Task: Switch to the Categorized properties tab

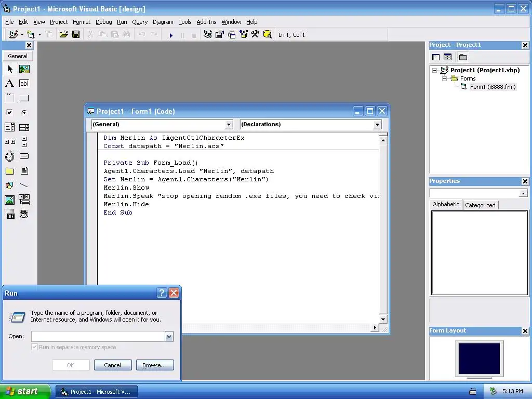Action: coord(480,205)
